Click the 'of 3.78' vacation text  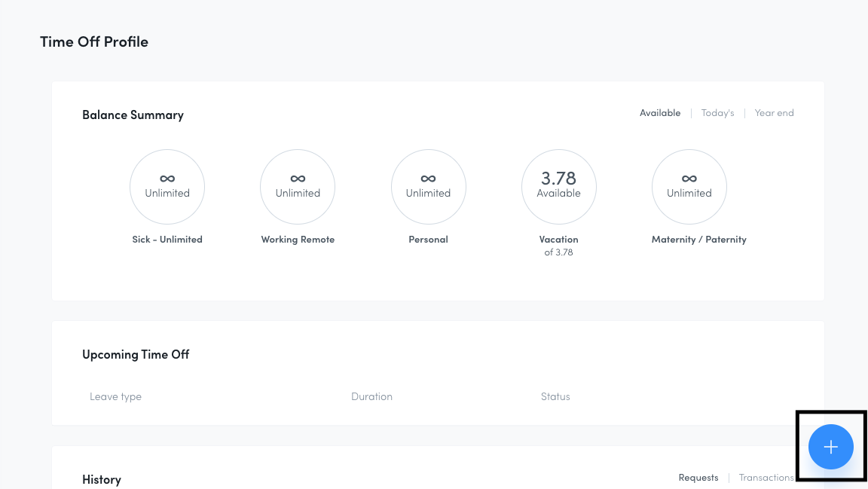(558, 252)
